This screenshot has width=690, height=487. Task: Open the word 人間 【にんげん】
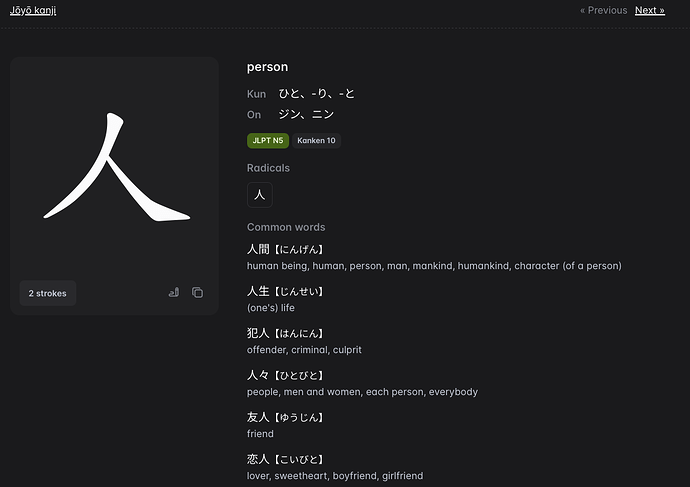[286, 249]
